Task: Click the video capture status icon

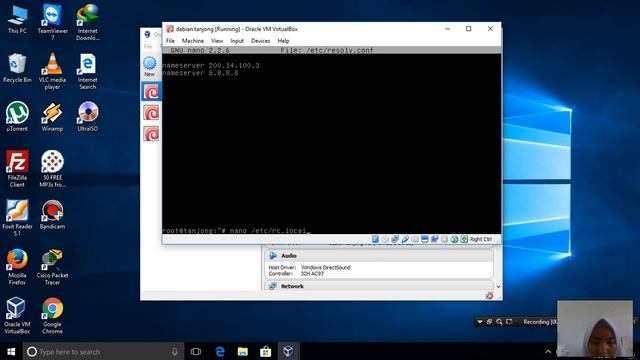Action: 434,239
